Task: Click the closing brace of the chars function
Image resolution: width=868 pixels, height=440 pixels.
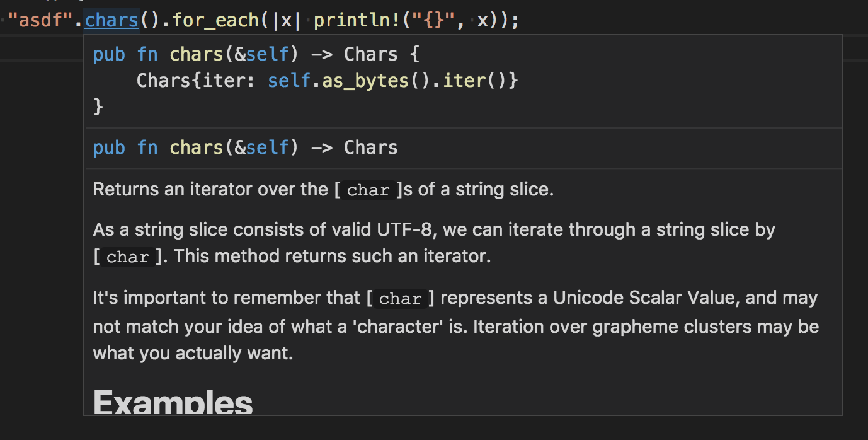Action: (x=98, y=107)
